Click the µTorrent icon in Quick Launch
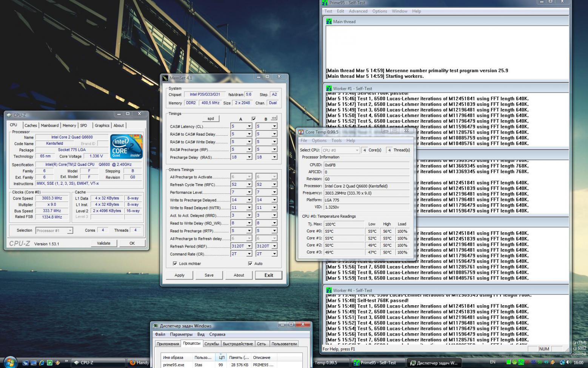The height and width of the screenshot is (368, 588). tap(49, 363)
